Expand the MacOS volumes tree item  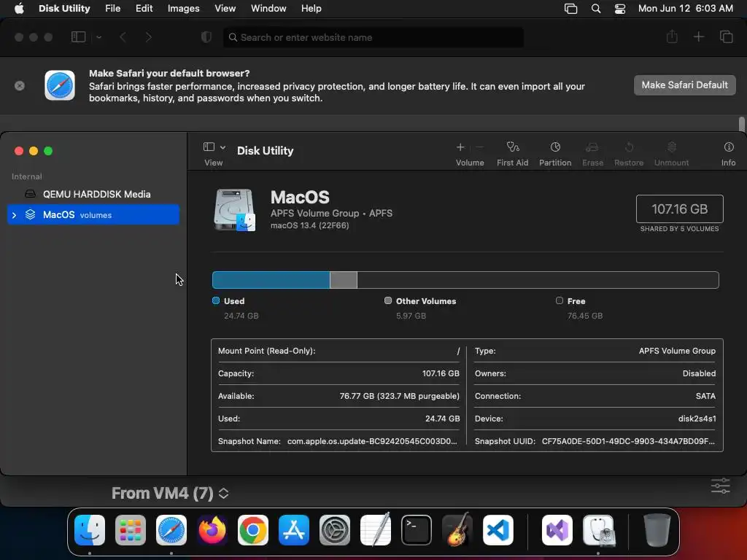coord(15,215)
